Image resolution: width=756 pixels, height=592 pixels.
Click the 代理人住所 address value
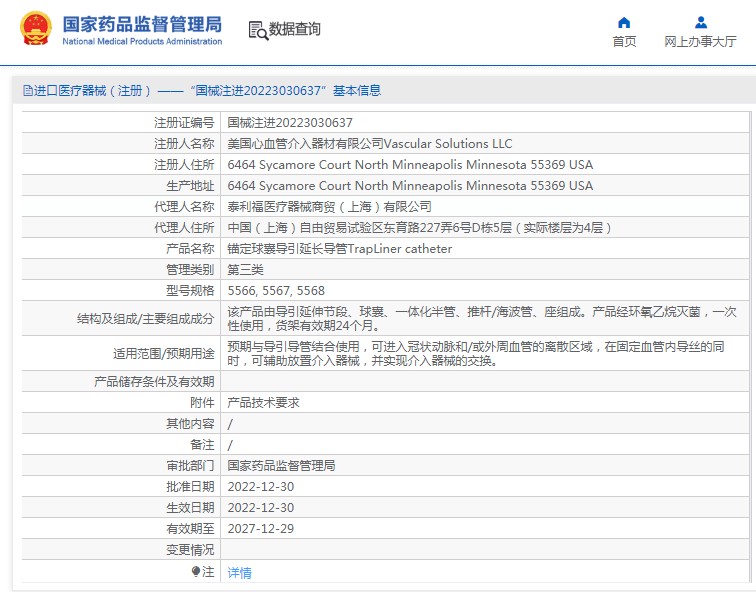[419, 228]
